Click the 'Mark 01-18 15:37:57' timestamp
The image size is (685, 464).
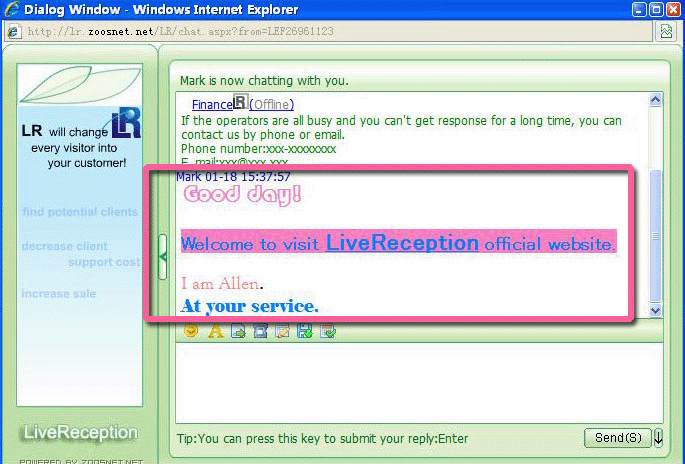(233, 177)
